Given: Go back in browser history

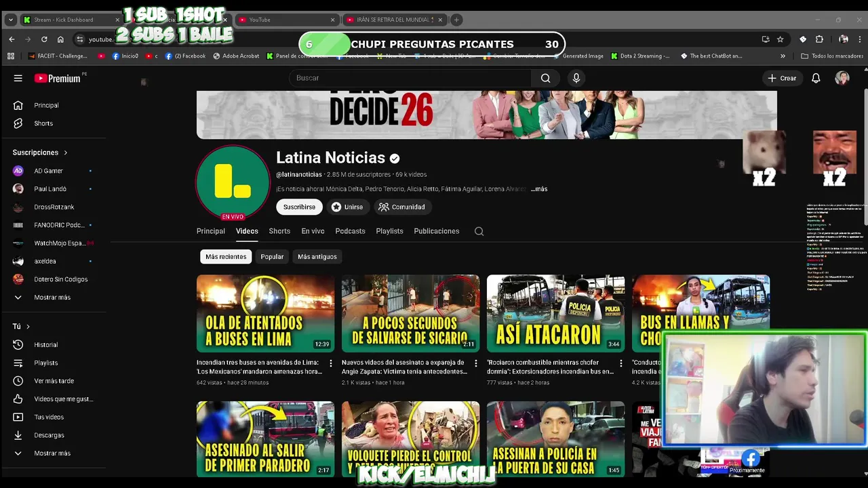Looking at the screenshot, I should (x=12, y=39).
